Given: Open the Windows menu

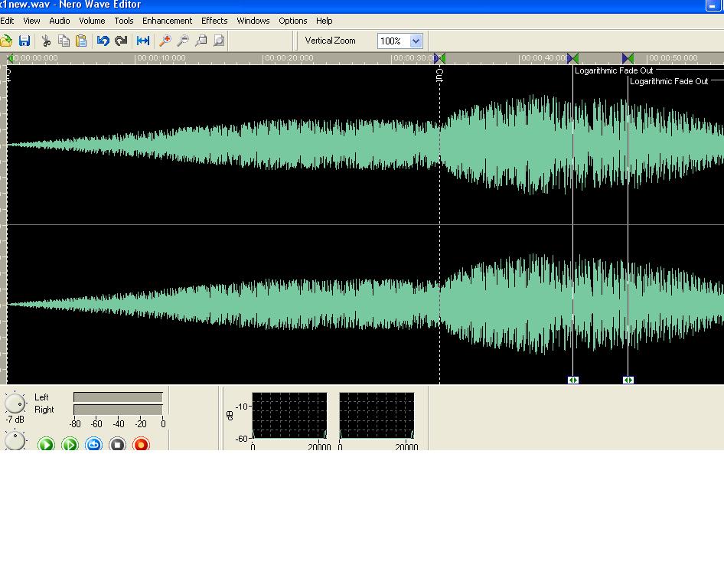Looking at the screenshot, I should 253,21.
